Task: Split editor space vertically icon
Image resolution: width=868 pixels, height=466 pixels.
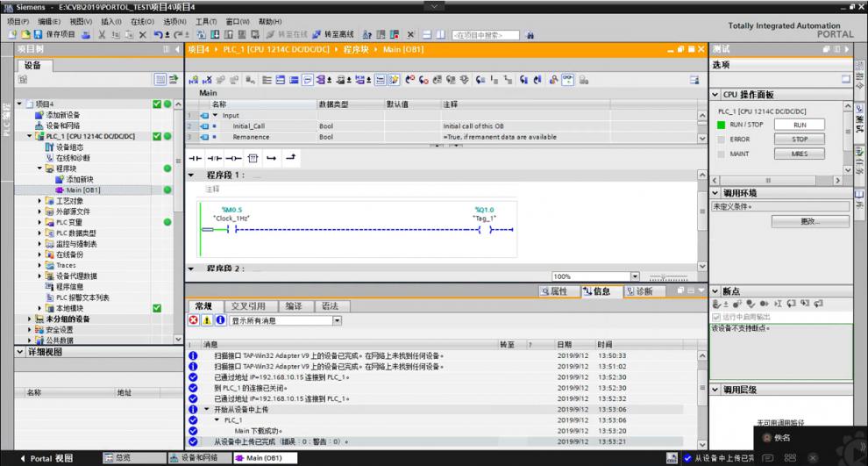Action: [440, 34]
